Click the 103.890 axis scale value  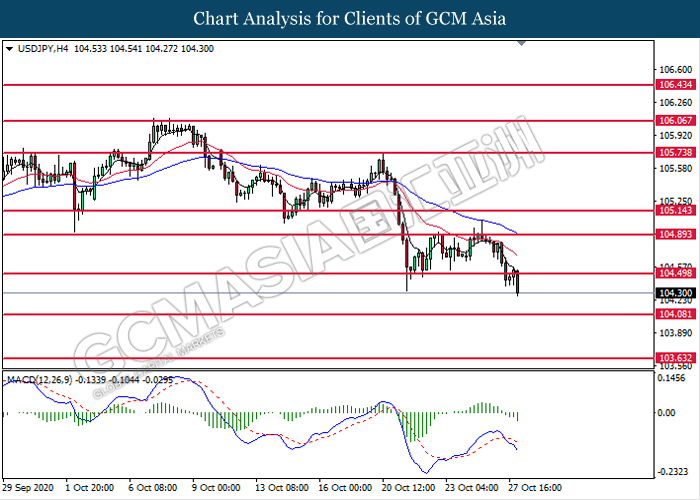pyautogui.click(x=675, y=333)
